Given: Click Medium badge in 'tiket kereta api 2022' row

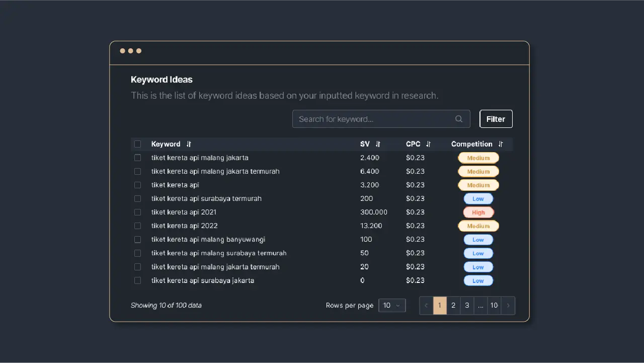Looking at the screenshot, I should 478,226.
